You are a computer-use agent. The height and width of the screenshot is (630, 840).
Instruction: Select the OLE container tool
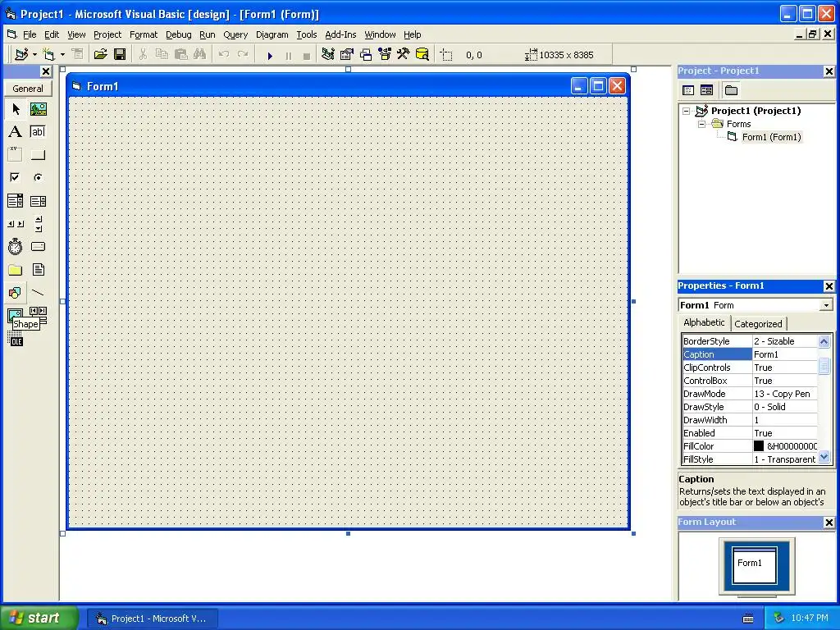tap(16, 339)
